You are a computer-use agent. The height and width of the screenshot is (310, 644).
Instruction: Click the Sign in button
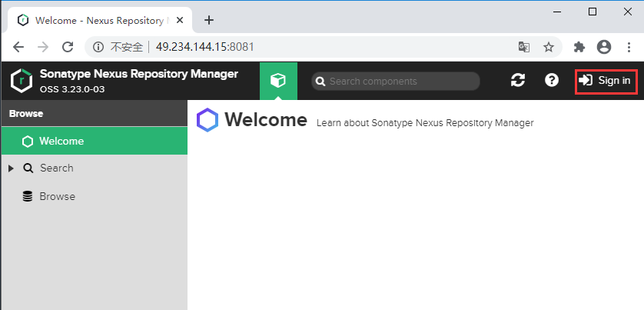coord(606,81)
